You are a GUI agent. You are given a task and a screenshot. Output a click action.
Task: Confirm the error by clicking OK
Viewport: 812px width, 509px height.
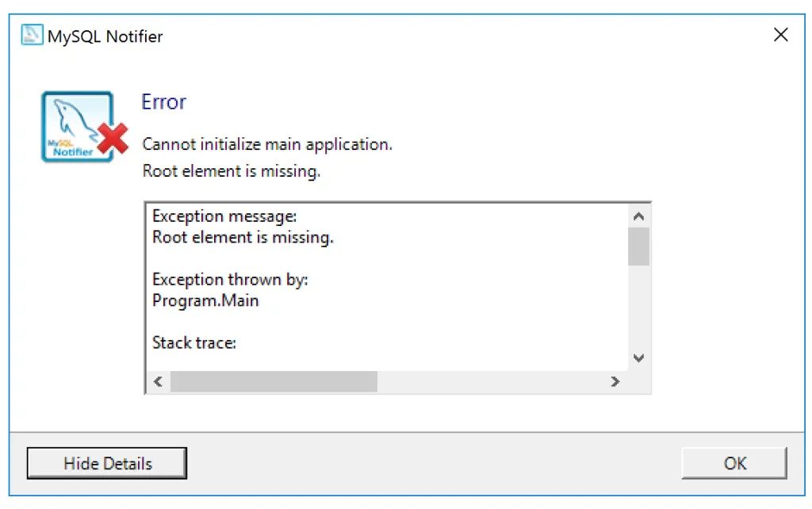pyautogui.click(x=733, y=464)
